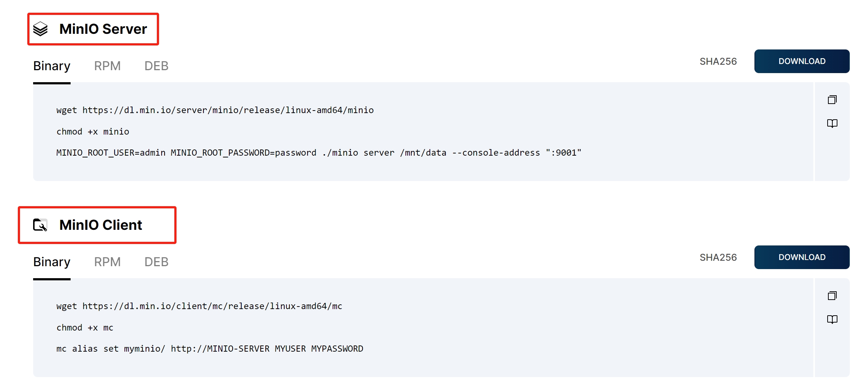
Task: Copy the MinIO Server commands
Action: (832, 100)
